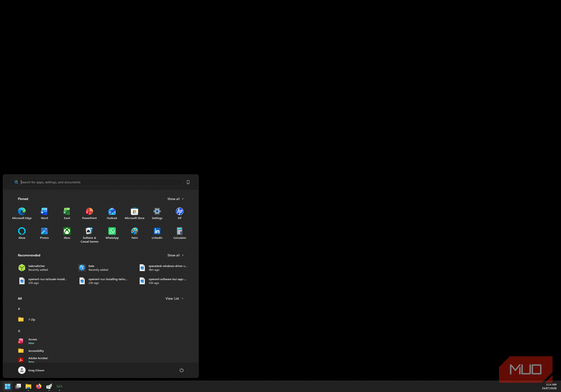Launch WhatsApp from pinned apps
The width and height of the screenshot is (561, 392).
[112, 233]
